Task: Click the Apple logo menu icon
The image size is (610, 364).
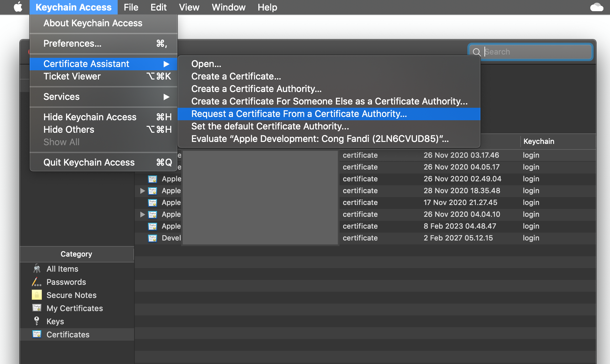Action: 18,7
